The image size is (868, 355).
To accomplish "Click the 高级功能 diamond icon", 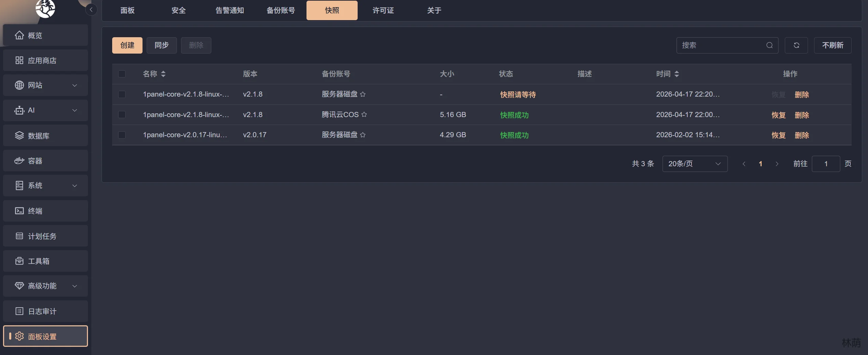I will (19, 286).
